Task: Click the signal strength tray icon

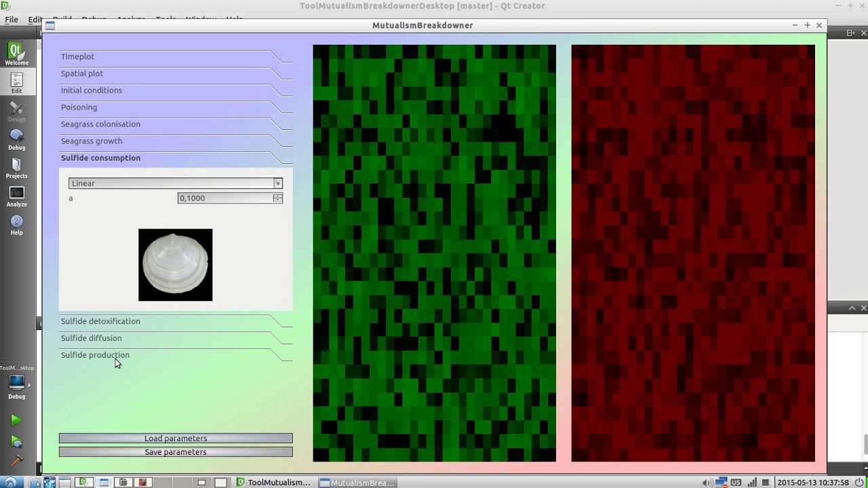Action: pyautogui.click(x=752, y=483)
